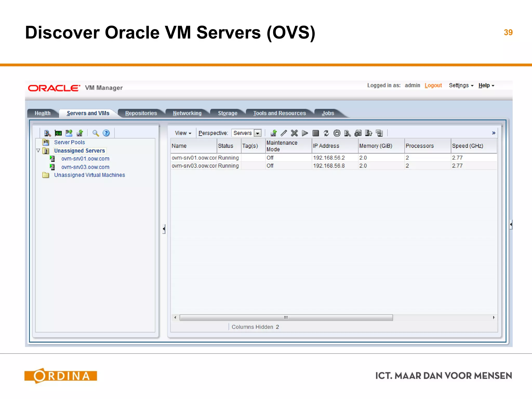Click the scrollbar left arrow
This screenshot has width=532, height=399.
pyautogui.click(x=175, y=317)
